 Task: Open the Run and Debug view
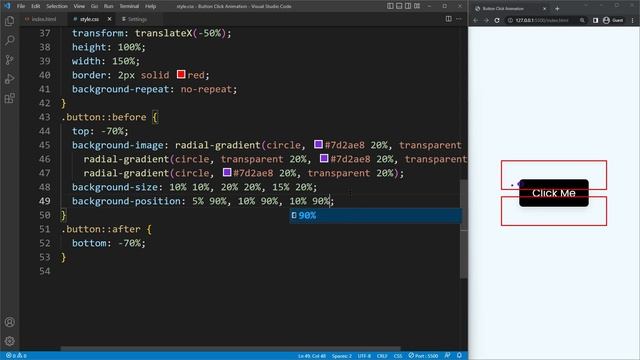click(9, 79)
